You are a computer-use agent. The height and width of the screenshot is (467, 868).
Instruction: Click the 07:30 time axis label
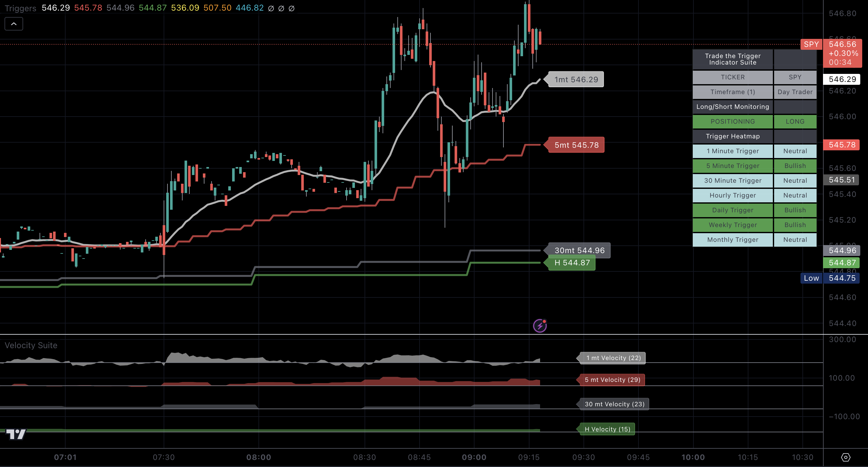tap(164, 457)
